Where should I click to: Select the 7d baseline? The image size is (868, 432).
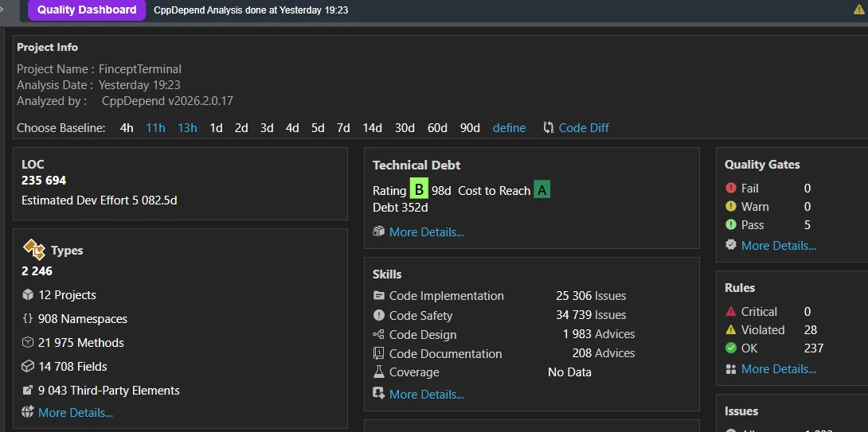343,128
